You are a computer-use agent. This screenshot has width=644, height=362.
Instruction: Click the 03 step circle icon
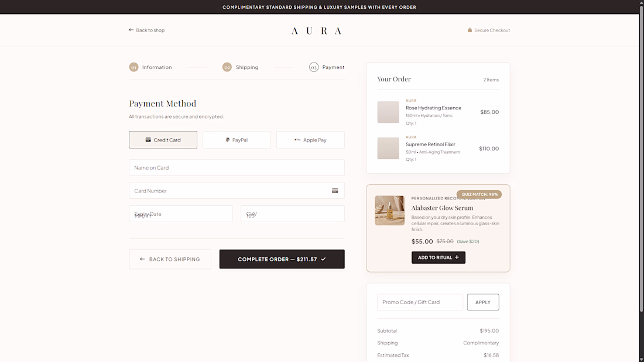coord(314,67)
